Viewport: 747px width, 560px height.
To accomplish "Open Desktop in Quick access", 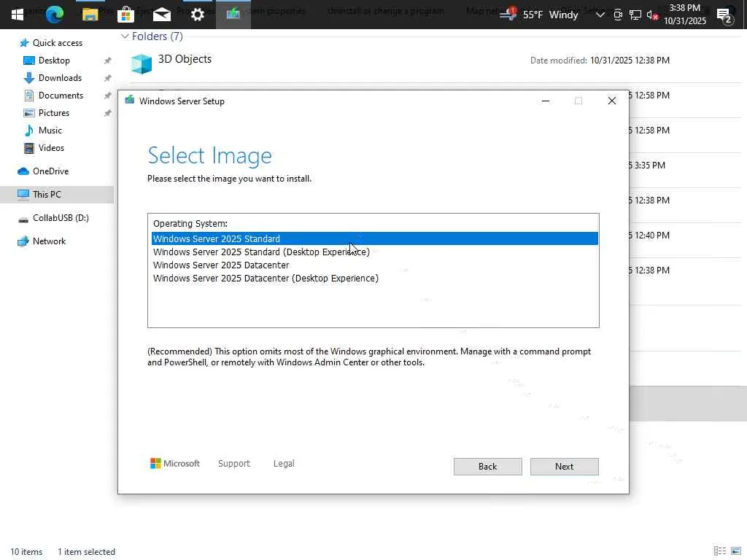I will point(54,61).
